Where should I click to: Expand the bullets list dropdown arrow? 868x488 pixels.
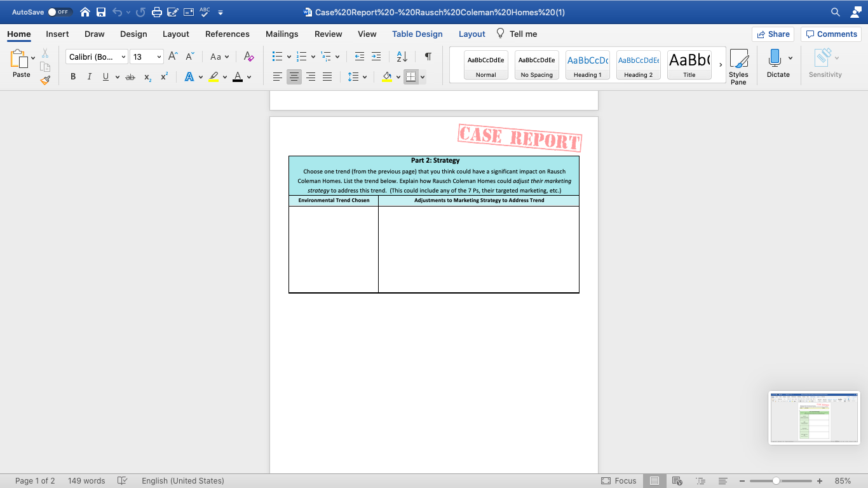289,57
